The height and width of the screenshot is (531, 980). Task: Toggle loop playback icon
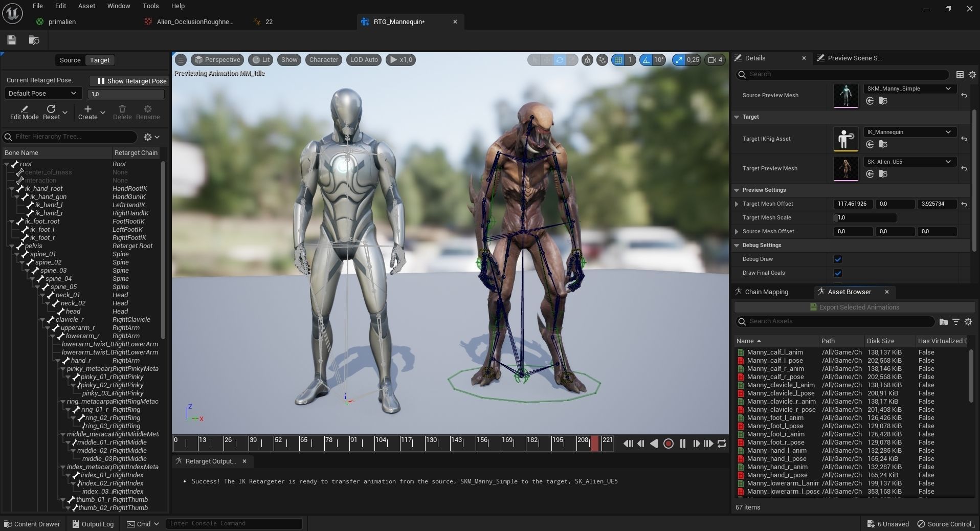(x=722, y=444)
